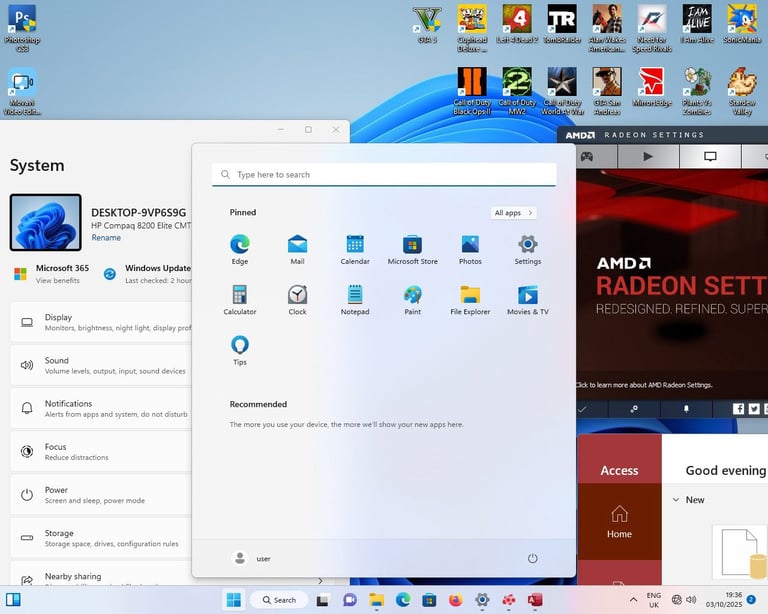Image resolution: width=768 pixels, height=614 pixels.
Task: Switch to the Gaming tab in Radeon Settings
Action: (x=587, y=156)
